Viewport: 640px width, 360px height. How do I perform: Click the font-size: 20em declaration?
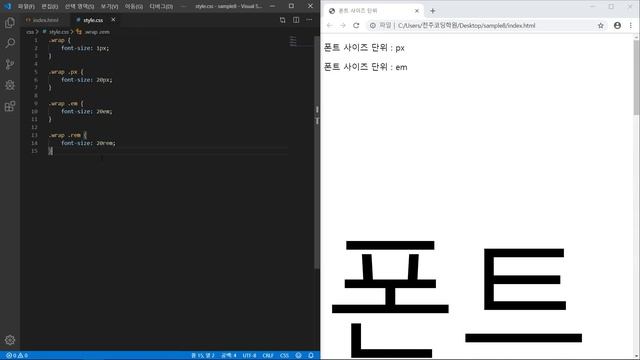pyautogui.click(x=87, y=111)
